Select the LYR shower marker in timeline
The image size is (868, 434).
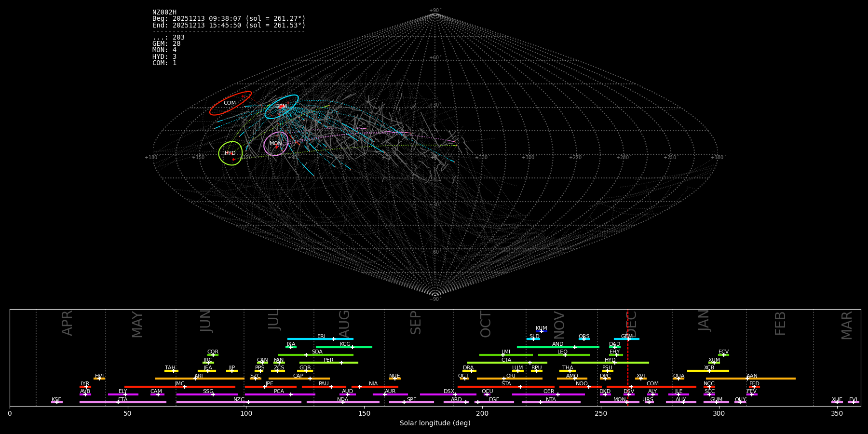click(85, 387)
